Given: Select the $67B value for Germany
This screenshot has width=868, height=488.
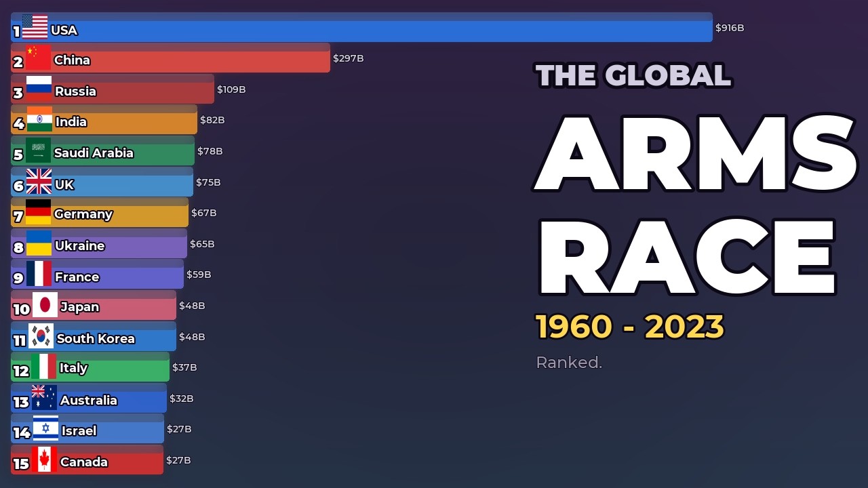Looking at the screenshot, I should pos(204,213).
